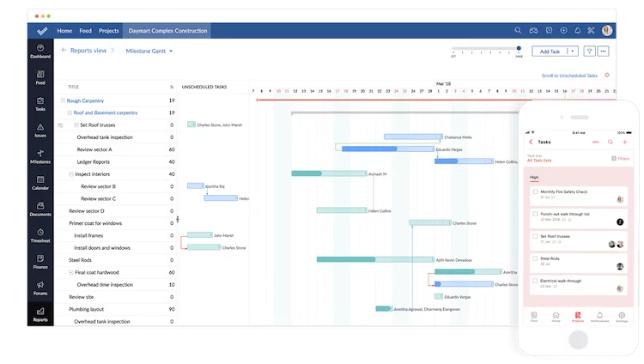Collapse the Rough Carpentry group
This screenshot has width=644, height=364.
[63, 100]
